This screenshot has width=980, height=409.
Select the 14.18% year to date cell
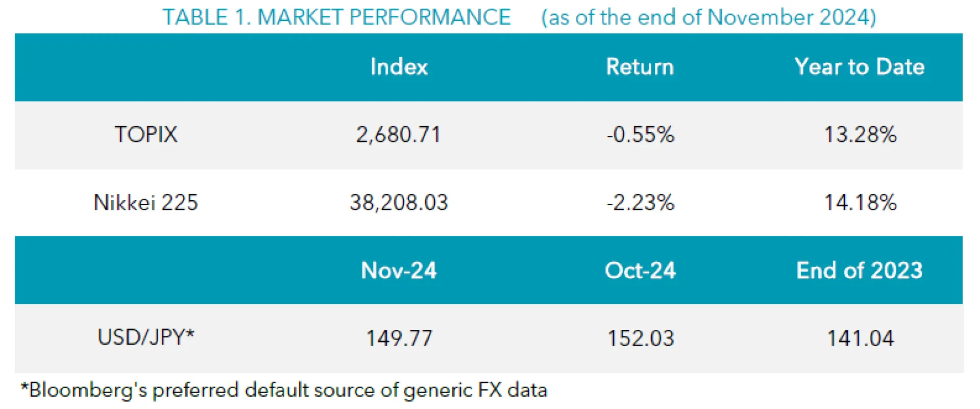[860, 203]
